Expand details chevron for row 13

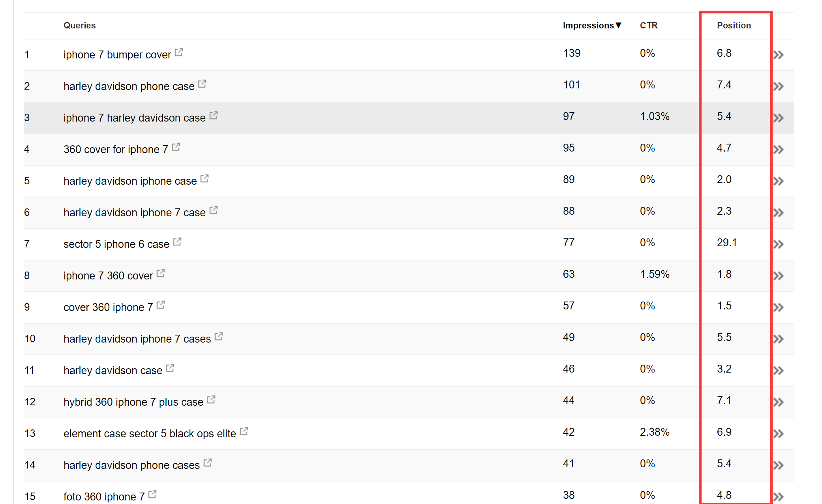[778, 434]
